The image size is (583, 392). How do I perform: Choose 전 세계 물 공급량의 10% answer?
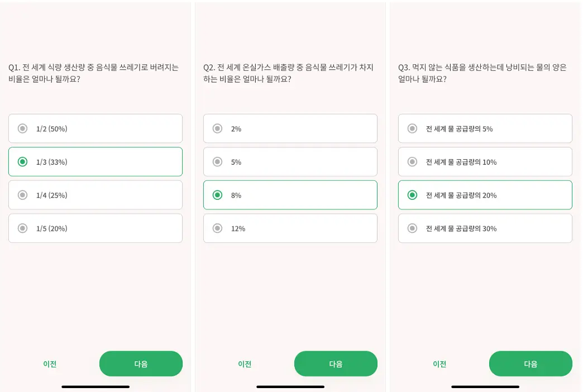click(x=485, y=162)
